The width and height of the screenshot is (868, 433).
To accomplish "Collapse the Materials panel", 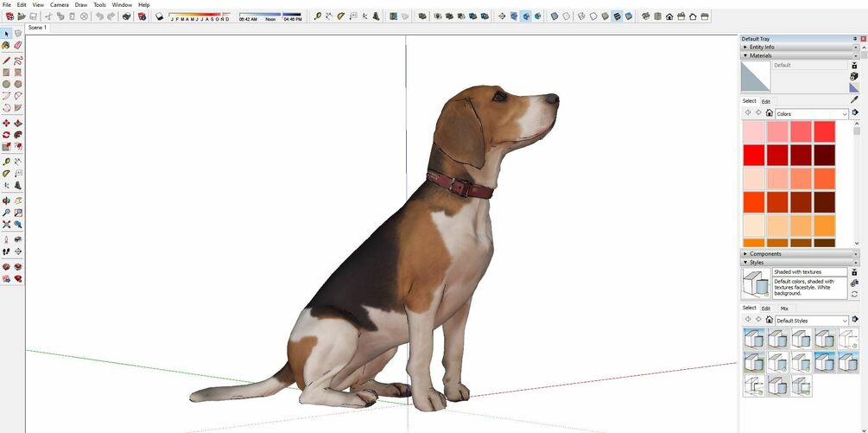I will (800, 55).
